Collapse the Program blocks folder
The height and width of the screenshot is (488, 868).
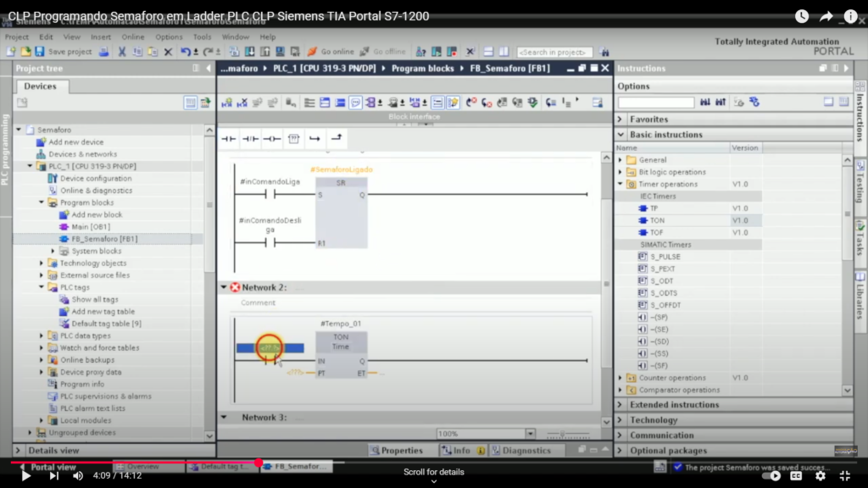click(42, 203)
